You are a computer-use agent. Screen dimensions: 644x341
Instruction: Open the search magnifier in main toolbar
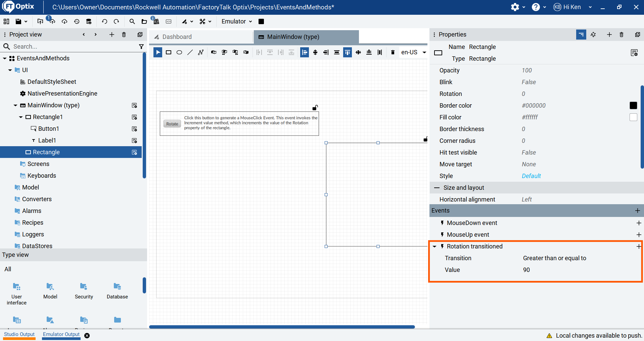[x=132, y=21]
